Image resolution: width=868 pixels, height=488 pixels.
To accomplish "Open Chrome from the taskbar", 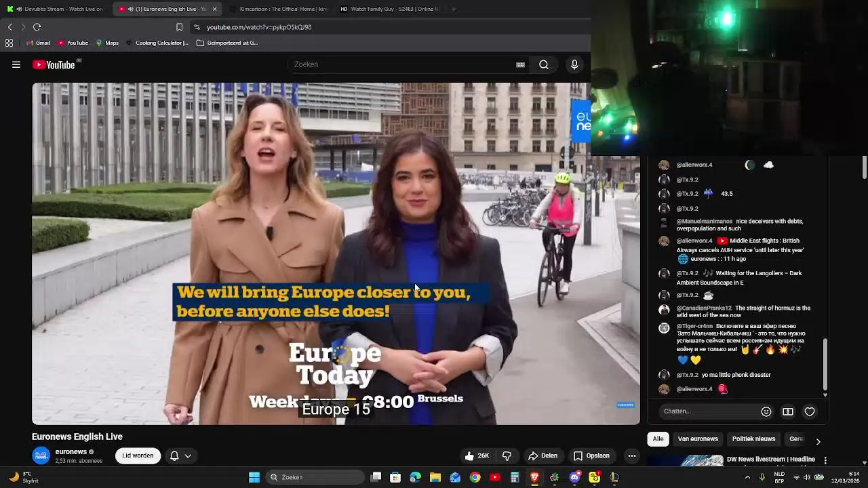I will [x=475, y=477].
